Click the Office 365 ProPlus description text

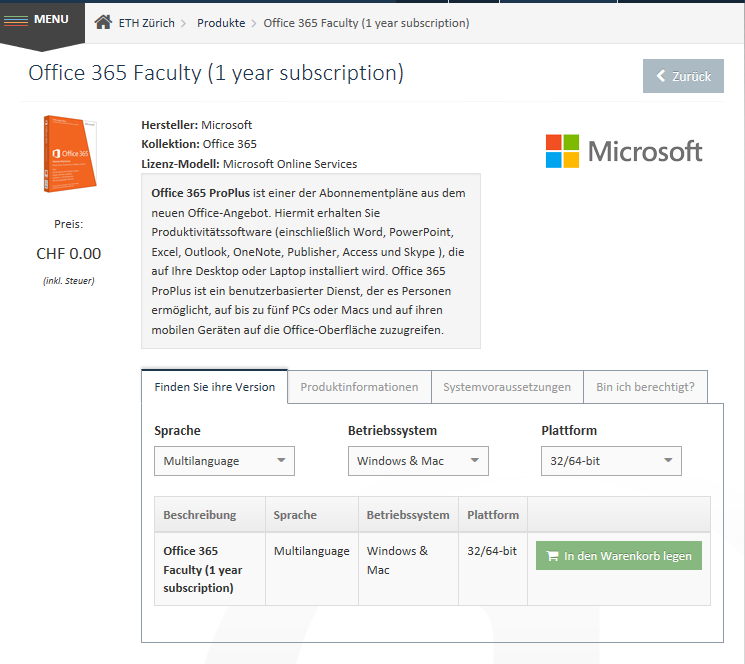[311, 261]
